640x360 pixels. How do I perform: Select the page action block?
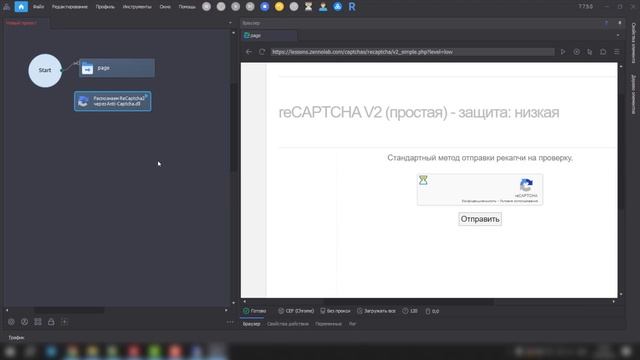117,68
